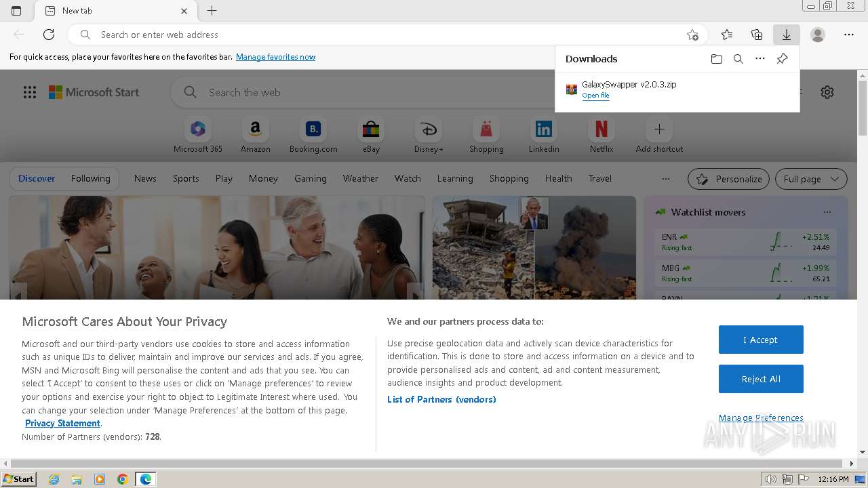
Task: Open Linkedin shortcut
Action: click(544, 136)
